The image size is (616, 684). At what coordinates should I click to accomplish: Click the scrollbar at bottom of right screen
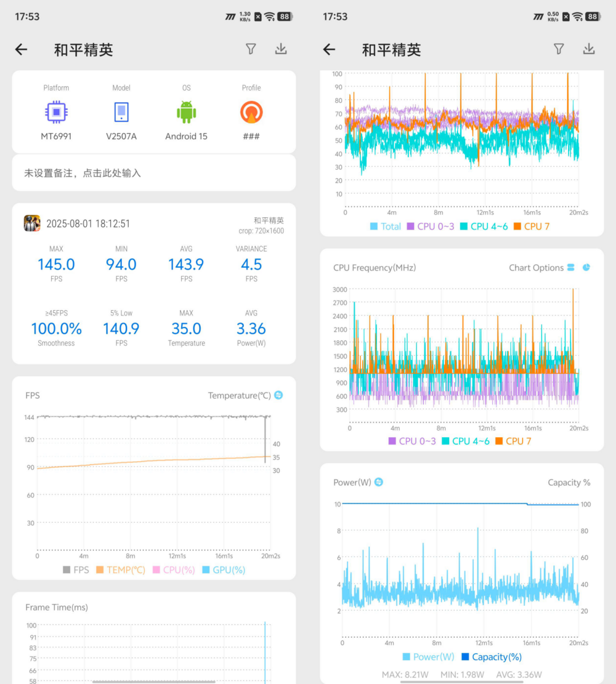point(461,682)
